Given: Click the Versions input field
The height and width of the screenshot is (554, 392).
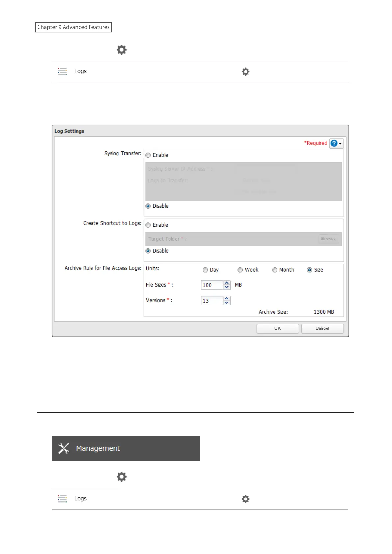Looking at the screenshot, I should pyautogui.click(x=212, y=301).
